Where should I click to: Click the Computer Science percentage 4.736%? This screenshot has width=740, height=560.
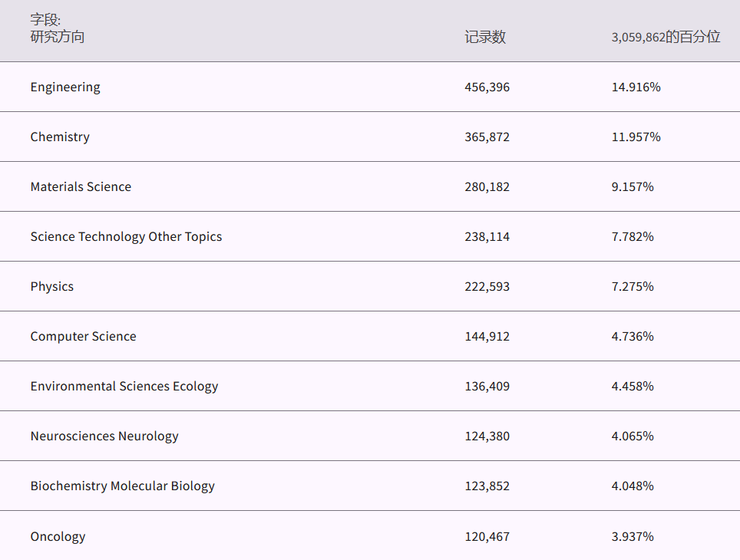[x=633, y=336]
